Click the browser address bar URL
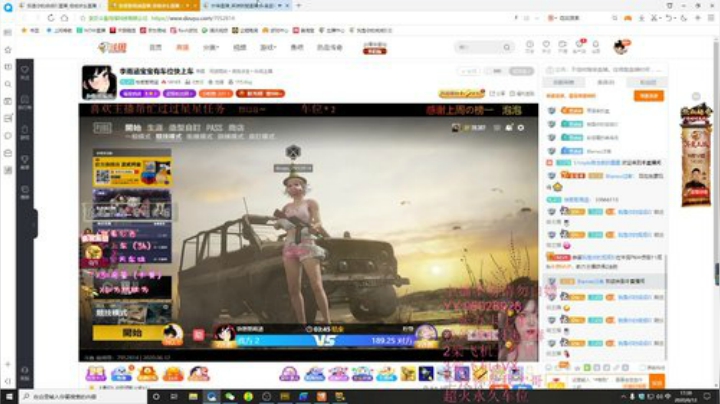Image resolution: width=720 pixels, height=404 pixels. [193, 18]
